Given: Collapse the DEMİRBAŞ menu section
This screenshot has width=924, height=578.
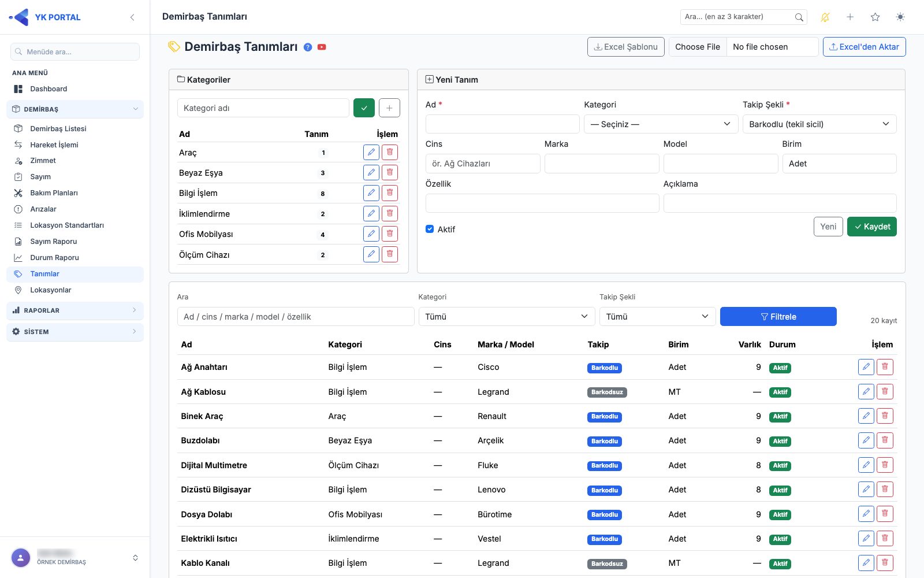Looking at the screenshot, I should 75,109.
